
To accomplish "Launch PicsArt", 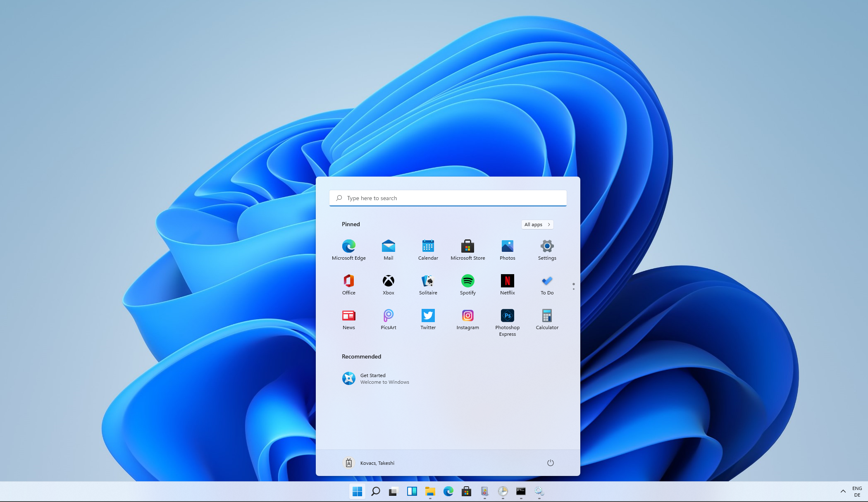I will [x=388, y=319].
